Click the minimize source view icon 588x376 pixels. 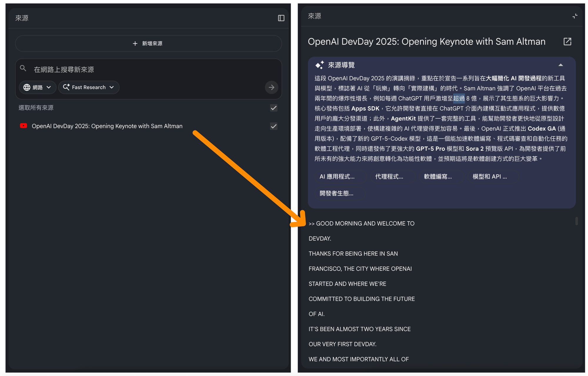point(575,16)
